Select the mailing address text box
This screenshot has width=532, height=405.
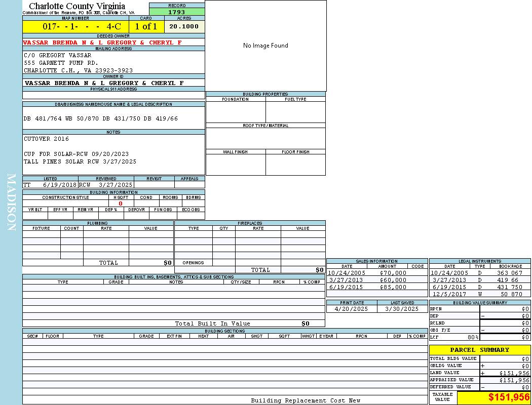point(113,63)
